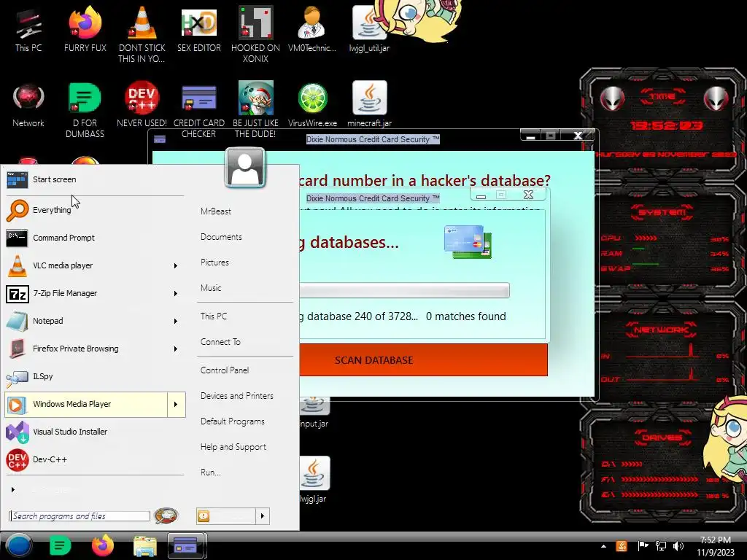Launch Firefox from the taskbar
Image resolution: width=747 pixels, height=560 pixels.
(103, 545)
